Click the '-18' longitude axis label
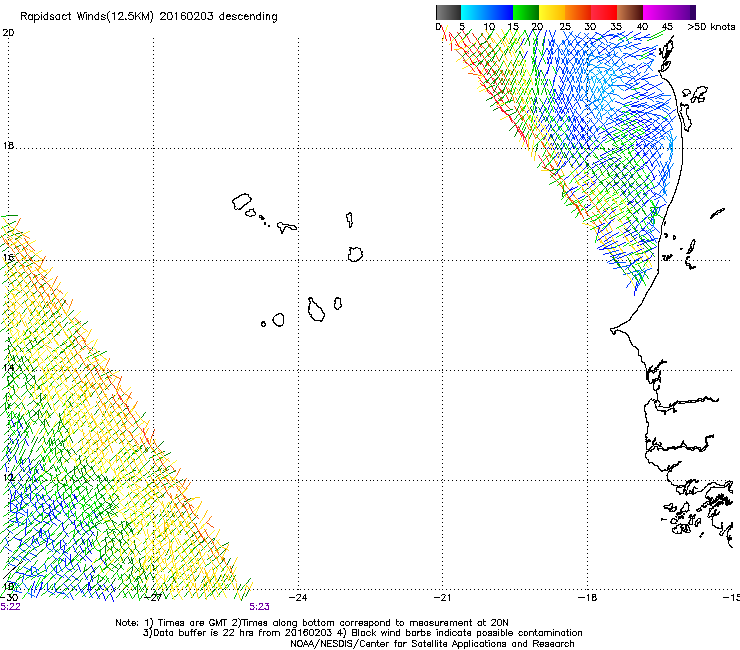Image resolution: width=740 pixels, height=650 pixels. pyautogui.click(x=588, y=598)
